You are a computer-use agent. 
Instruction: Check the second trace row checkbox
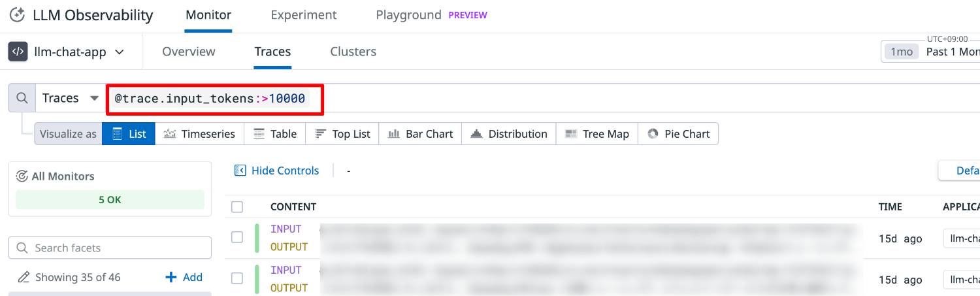pyautogui.click(x=237, y=278)
